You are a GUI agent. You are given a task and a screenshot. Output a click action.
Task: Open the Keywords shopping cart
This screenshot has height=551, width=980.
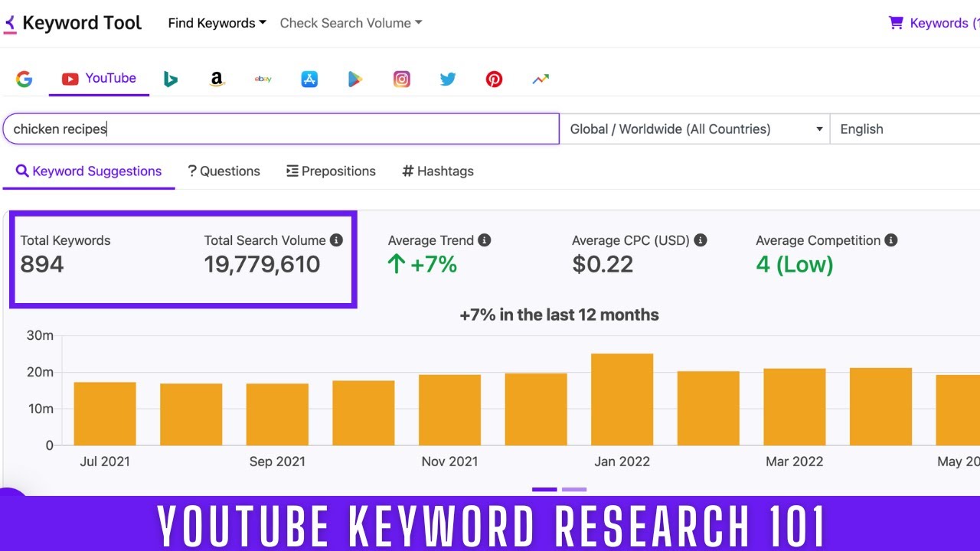pos(933,23)
